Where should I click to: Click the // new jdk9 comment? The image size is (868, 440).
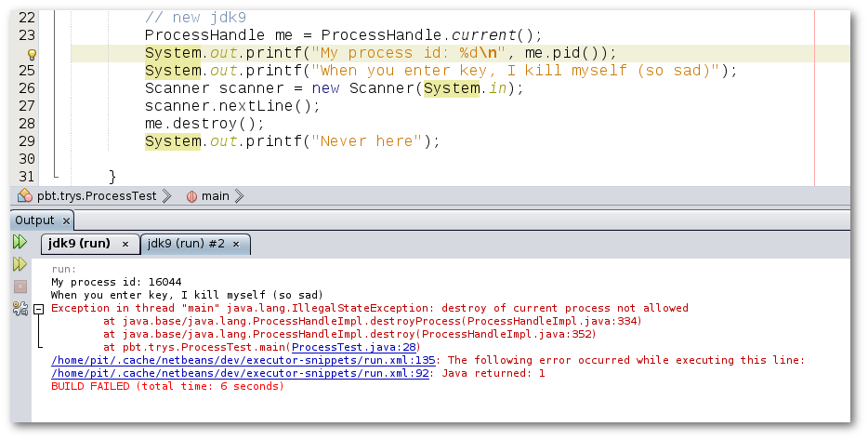coord(195,18)
